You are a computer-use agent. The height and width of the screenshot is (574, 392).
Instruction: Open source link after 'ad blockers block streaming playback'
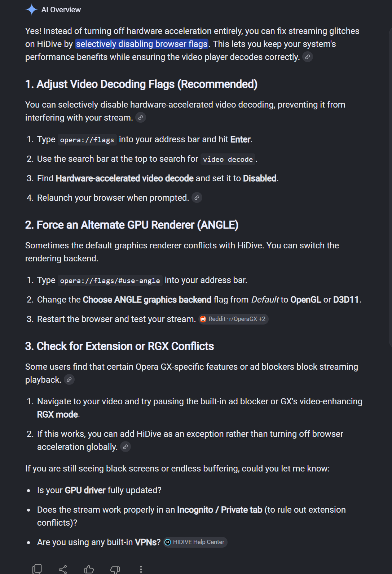pos(69,380)
